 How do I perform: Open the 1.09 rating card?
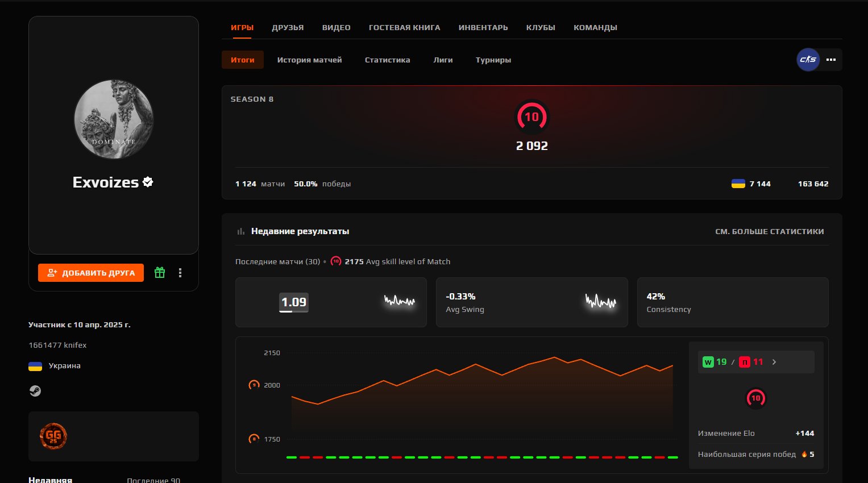coord(331,302)
